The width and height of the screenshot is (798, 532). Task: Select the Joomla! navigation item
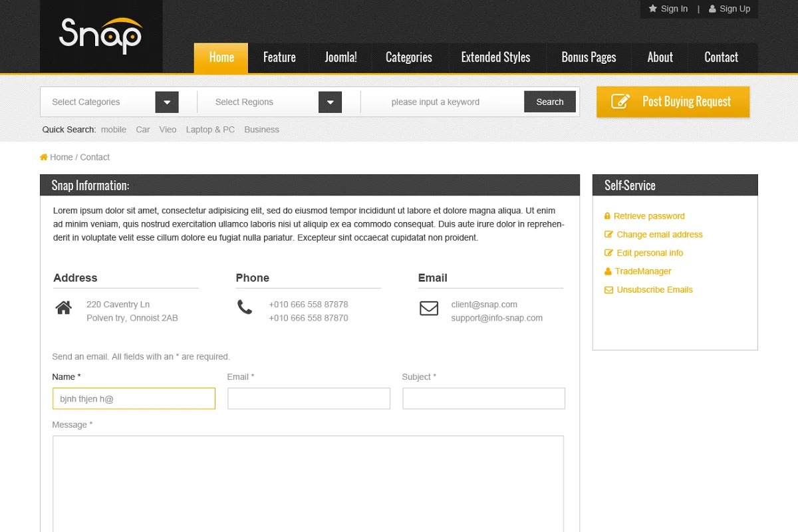click(x=340, y=58)
